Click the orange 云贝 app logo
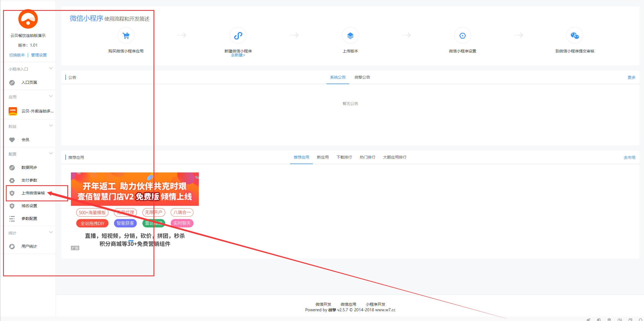This screenshot has height=321, width=644. pyautogui.click(x=28, y=19)
